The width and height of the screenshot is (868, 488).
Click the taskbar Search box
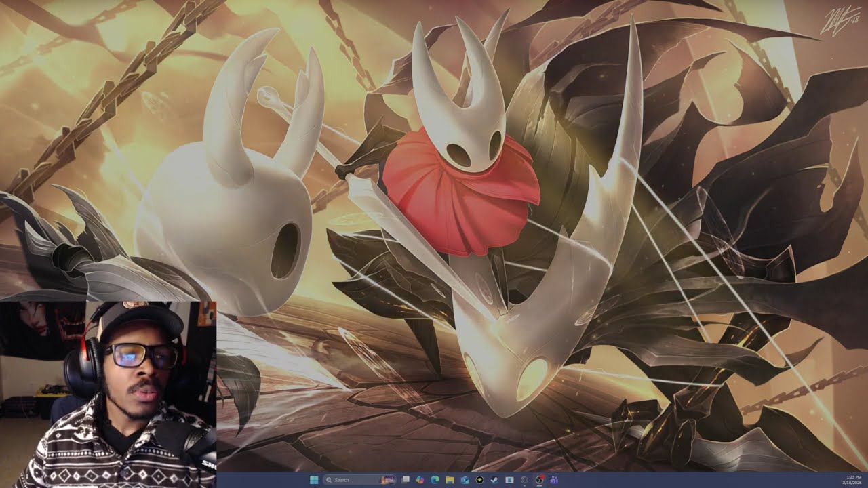359,480
